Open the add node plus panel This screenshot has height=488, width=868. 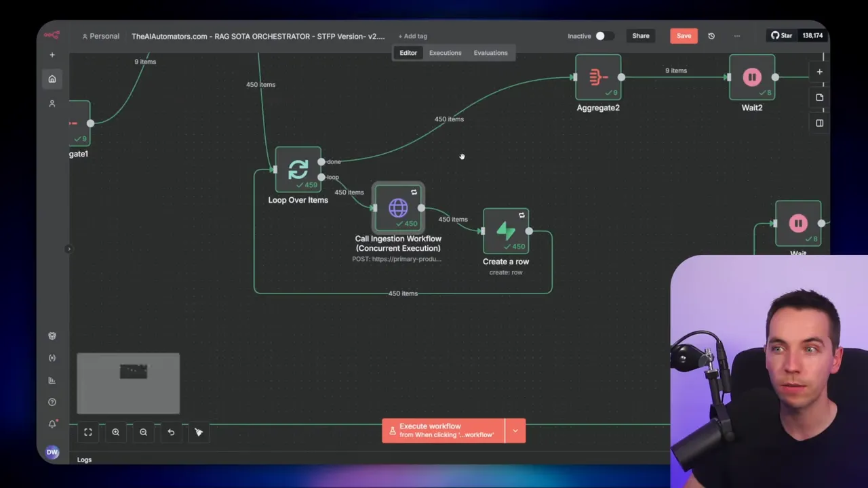point(819,72)
